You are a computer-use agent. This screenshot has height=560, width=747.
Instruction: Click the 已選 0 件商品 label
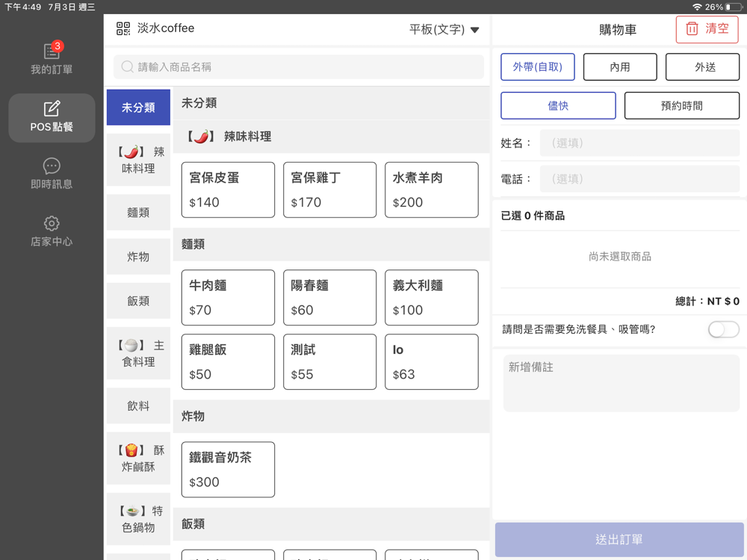(533, 216)
